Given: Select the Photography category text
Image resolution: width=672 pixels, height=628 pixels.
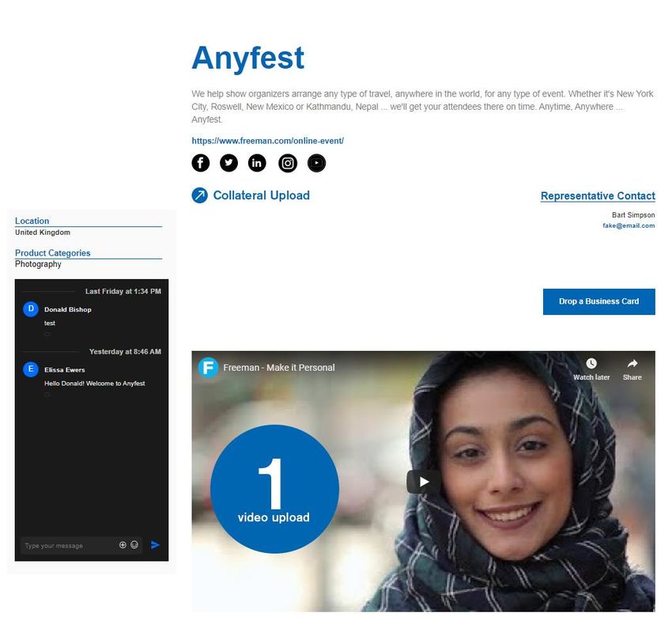Looking at the screenshot, I should point(38,264).
